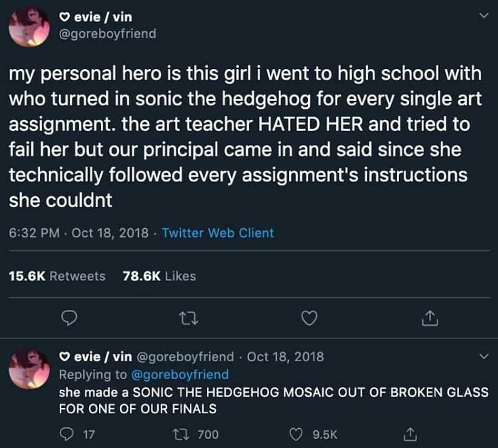498x448 pixels.
Task: View the 15.6K Retweets list
Action: coord(57,276)
